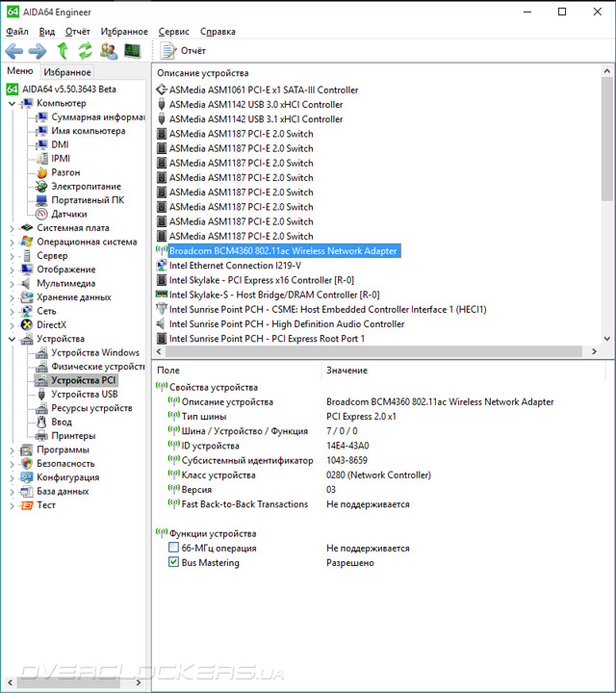The width and height of the screenshot is (616, 693).
Task: Click the IPMI icon in tree
Action: point(42,159)
